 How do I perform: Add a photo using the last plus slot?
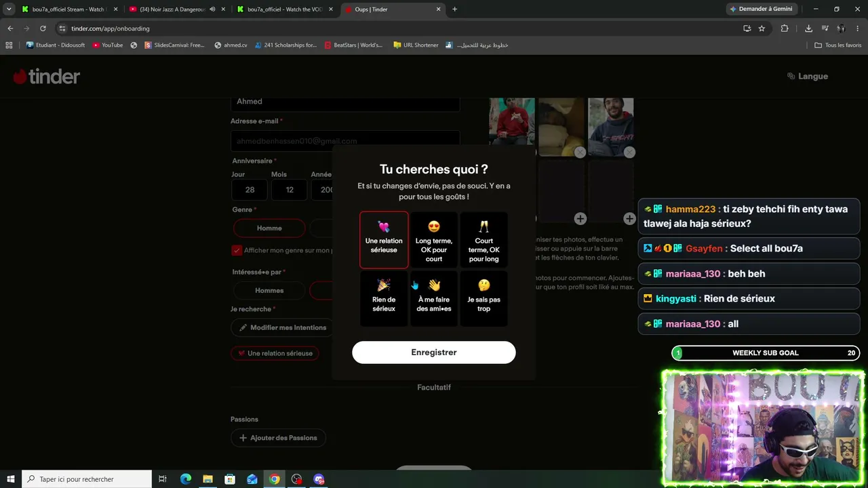[x=629, y=218]
